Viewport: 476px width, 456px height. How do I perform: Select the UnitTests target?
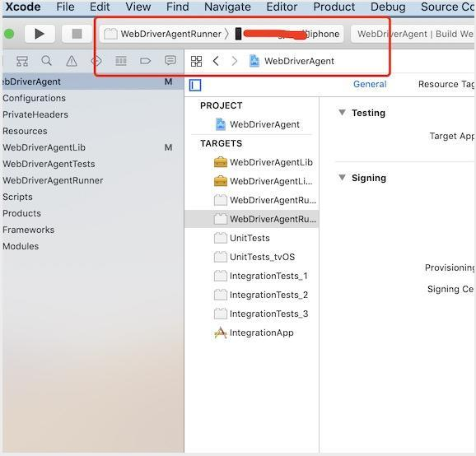(241, 238)
